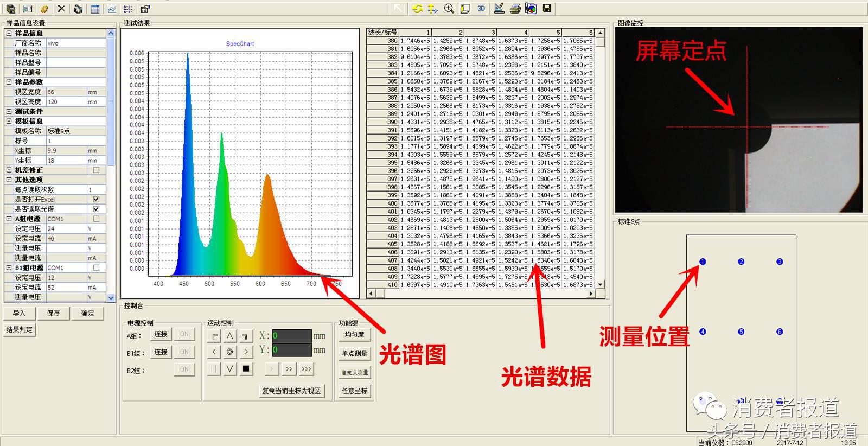The image size is (868, 446).
Task: Click the spectrum data table scroll-down arrow
Action: point(600,284)
